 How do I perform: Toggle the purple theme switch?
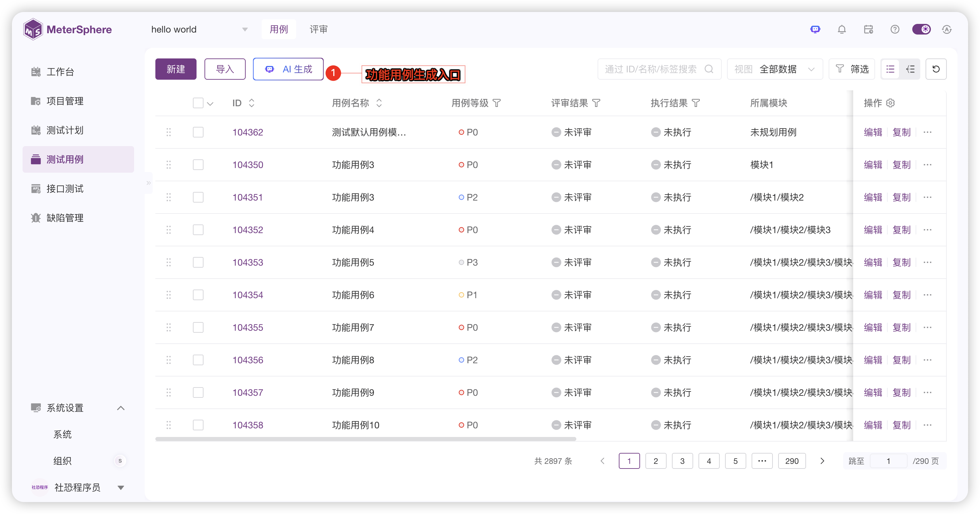coord(922,29)
